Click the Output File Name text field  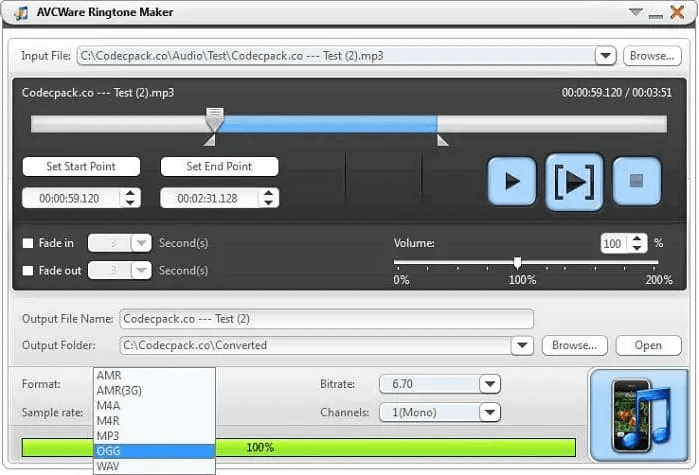326,319
